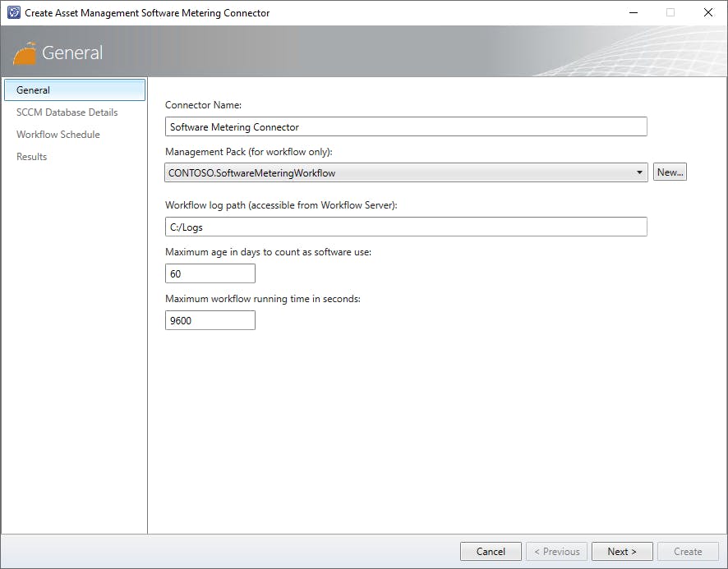Focus the Workflow log path text box
Image resolution: width=728 pixels, height=569 pixels.
406,227
